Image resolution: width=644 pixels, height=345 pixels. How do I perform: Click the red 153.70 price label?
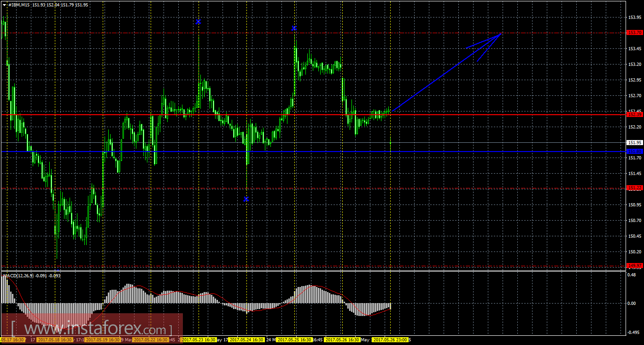point(635,33)
